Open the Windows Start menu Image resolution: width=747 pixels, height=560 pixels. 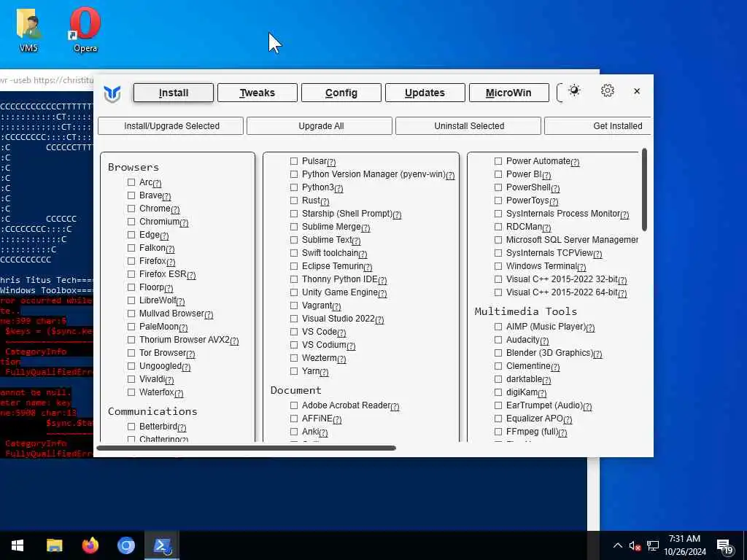(18, 545)
